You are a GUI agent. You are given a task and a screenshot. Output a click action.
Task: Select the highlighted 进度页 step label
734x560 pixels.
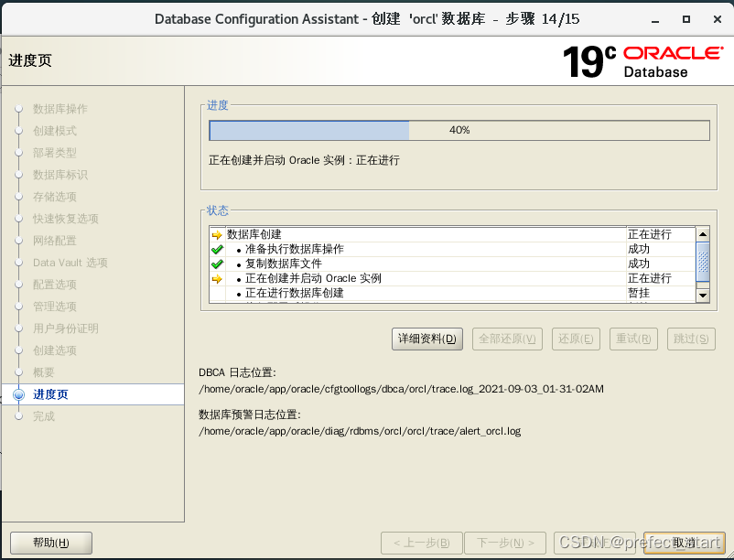coord(50,394)
